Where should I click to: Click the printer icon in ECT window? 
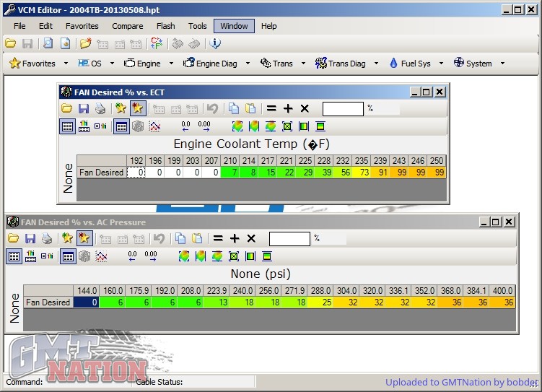click(x=101, y=108)
